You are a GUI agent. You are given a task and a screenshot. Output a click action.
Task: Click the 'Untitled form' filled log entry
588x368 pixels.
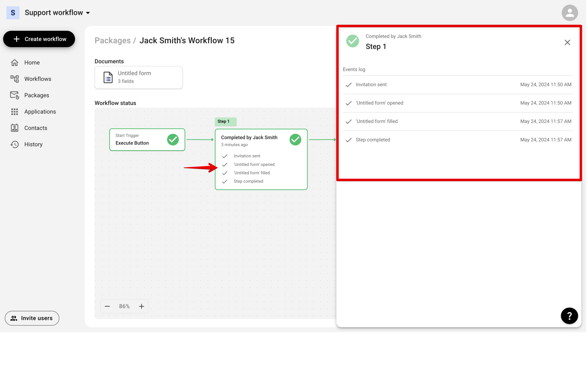(x=458, y=121)
